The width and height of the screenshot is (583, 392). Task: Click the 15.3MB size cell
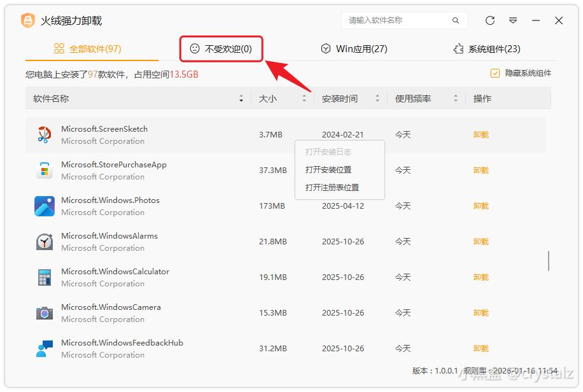(x=273, y=313)
